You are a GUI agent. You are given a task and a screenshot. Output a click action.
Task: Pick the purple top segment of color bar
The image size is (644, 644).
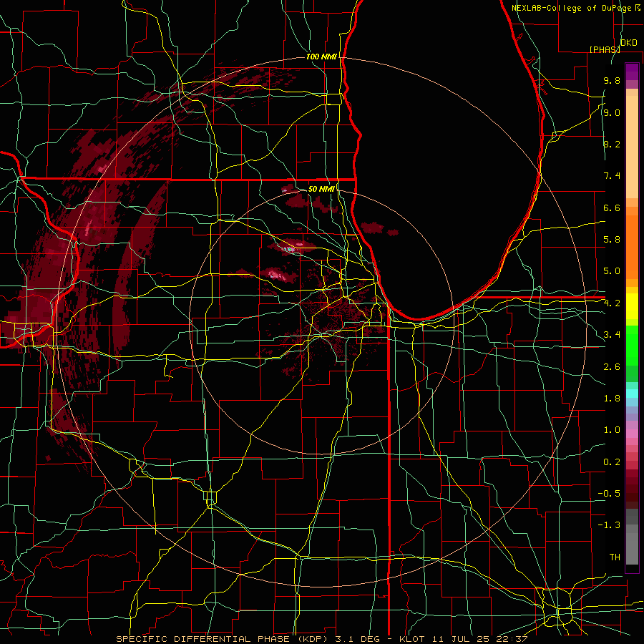pyautogui.click(x=632, y=72)
